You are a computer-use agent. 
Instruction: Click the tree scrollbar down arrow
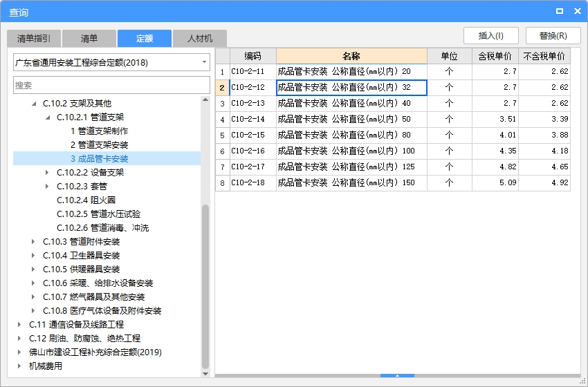[x=205, y=373]
